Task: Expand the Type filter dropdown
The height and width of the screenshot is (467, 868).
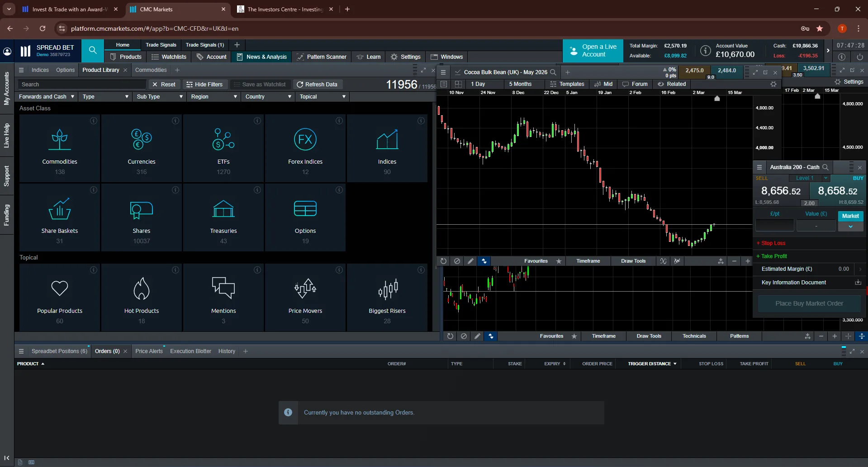Action: coord(105,97)
